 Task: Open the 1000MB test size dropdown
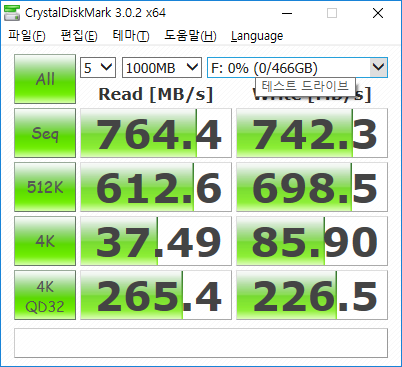pyautogui.click(x=162, y=68)
